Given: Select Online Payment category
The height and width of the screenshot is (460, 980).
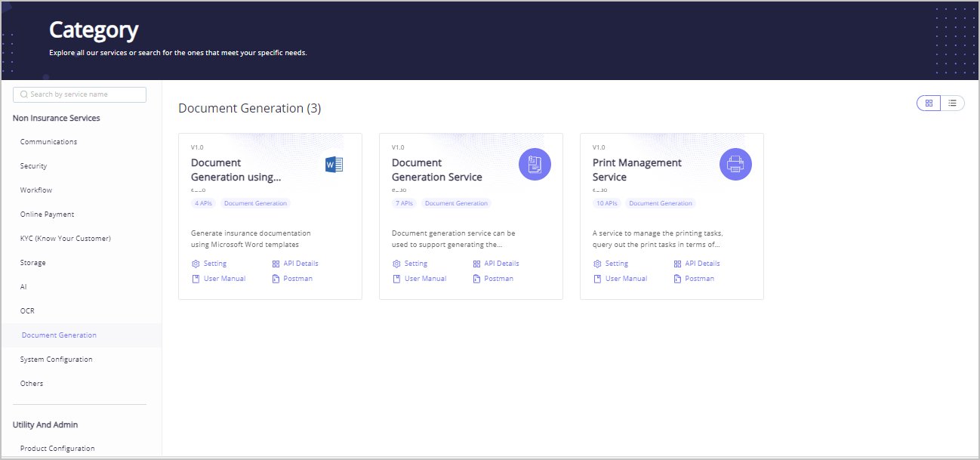Looking at the screenshot, I should tap(47, 215).
